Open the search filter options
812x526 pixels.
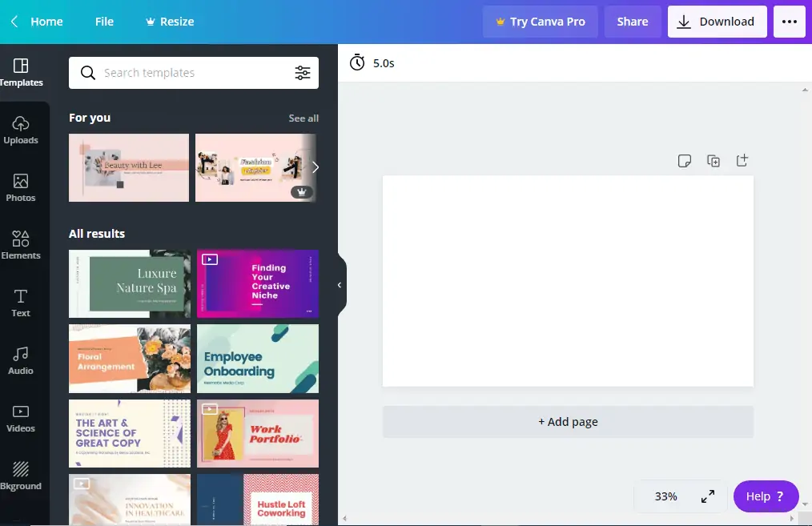point(303,72)
